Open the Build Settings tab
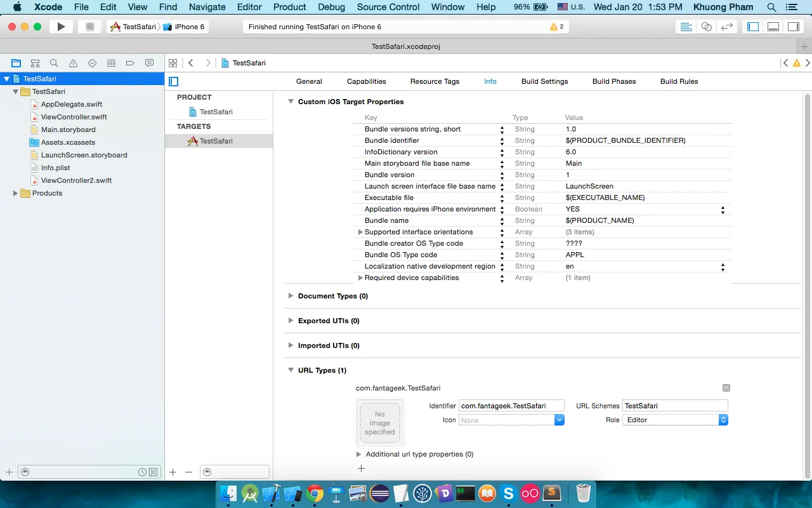812x508 pixels. 545,81
